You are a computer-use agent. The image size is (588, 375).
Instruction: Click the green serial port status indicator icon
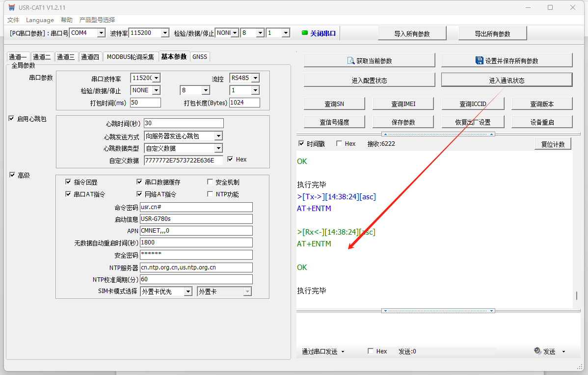[x=304, y=33]
